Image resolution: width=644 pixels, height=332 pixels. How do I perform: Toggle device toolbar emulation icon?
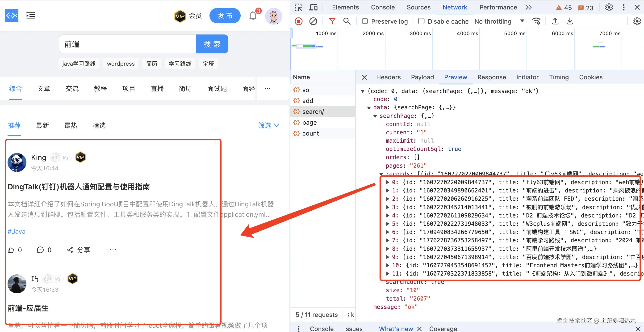click(313, 7)
